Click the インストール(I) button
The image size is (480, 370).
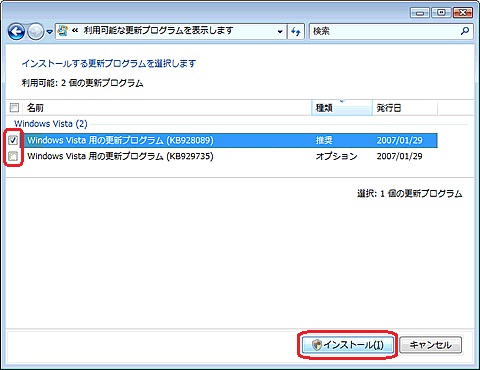[348, 345]
